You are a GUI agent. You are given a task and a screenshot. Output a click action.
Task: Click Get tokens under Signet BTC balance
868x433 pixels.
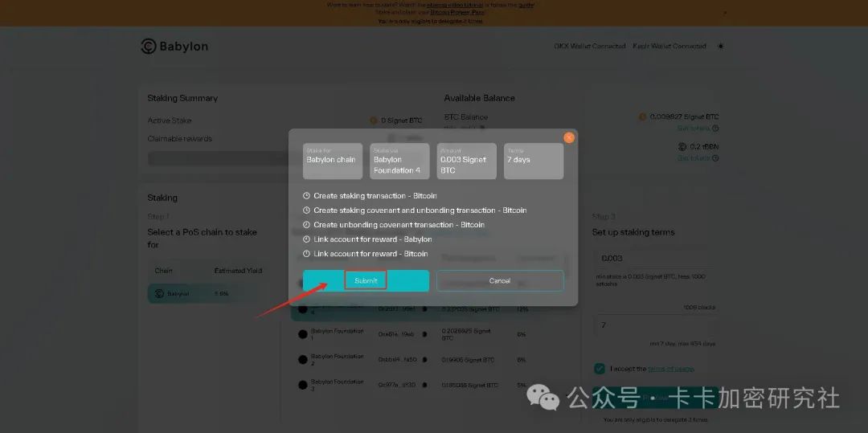tap(693, 129)
